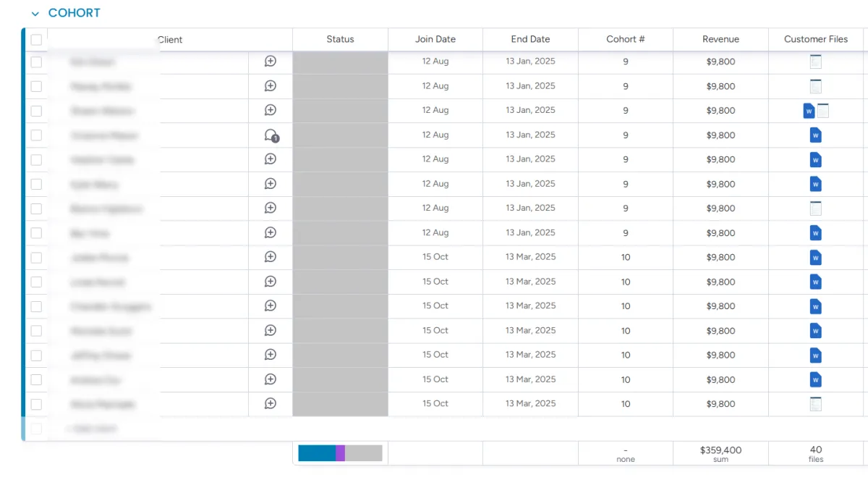The image size is (868, 480).
Task: Click the Customer Files column header
Action: click(x=816, y=40)
